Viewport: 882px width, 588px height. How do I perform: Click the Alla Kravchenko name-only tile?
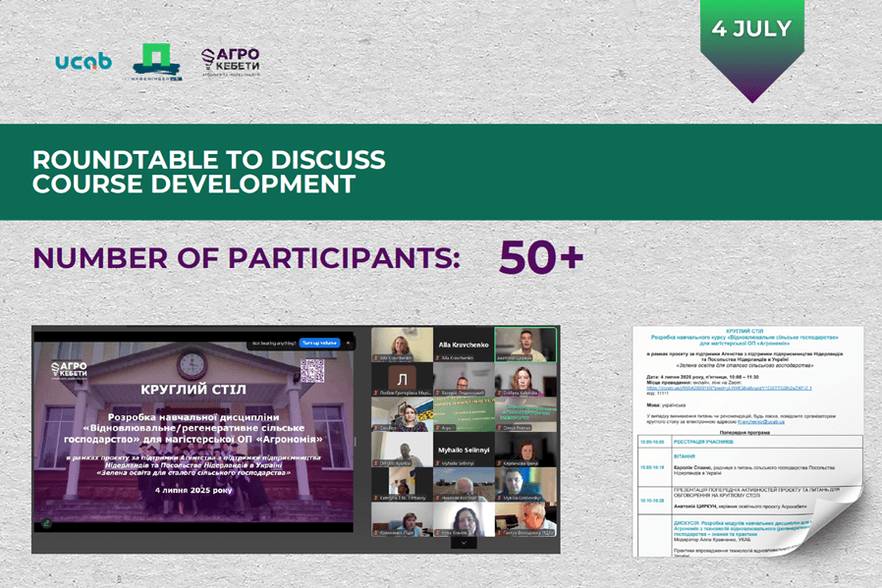[464, 345]
